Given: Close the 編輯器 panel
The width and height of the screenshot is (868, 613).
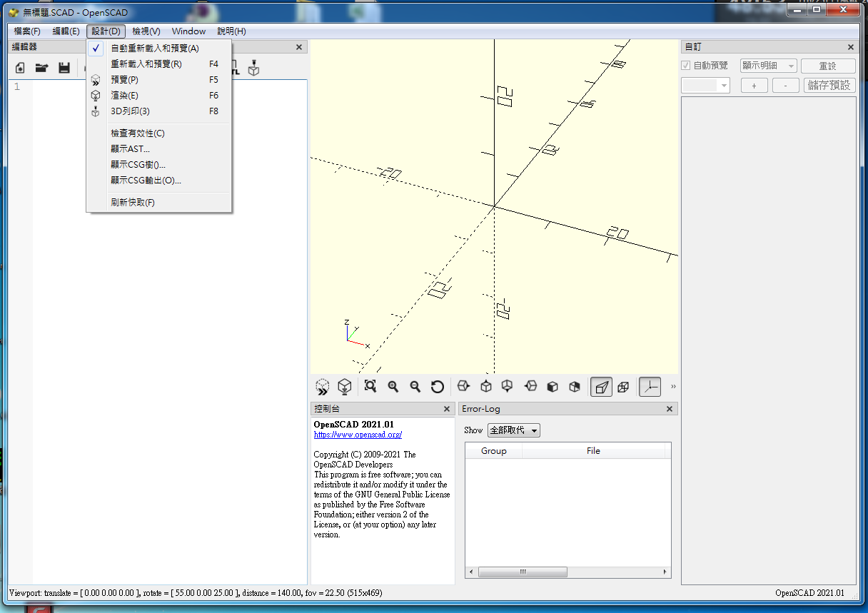Looking at the screenshot, I should click(x=299, y=47).
